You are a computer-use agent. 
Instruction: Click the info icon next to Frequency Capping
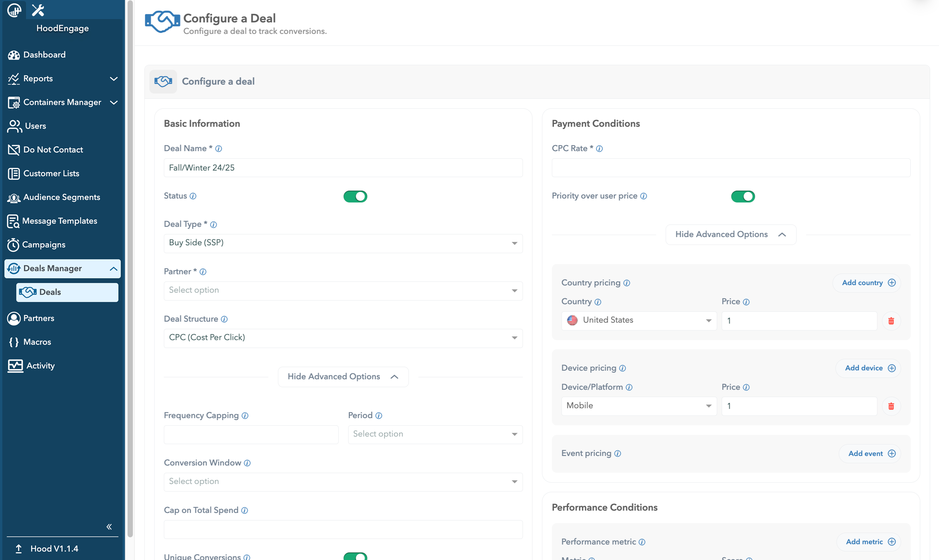click(x=245, y=415)
